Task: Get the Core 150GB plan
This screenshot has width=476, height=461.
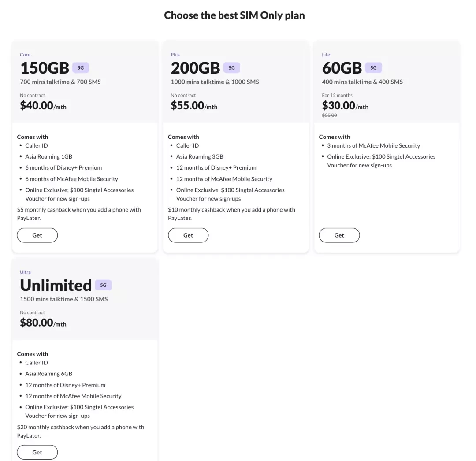Action: (37, 235)
